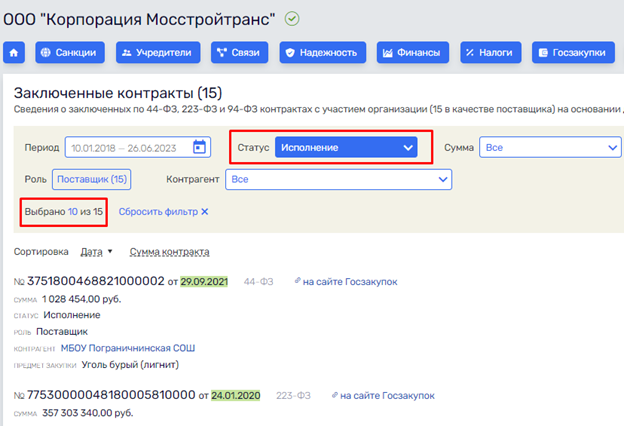Open the Госзакупки tab

[573, 53]
